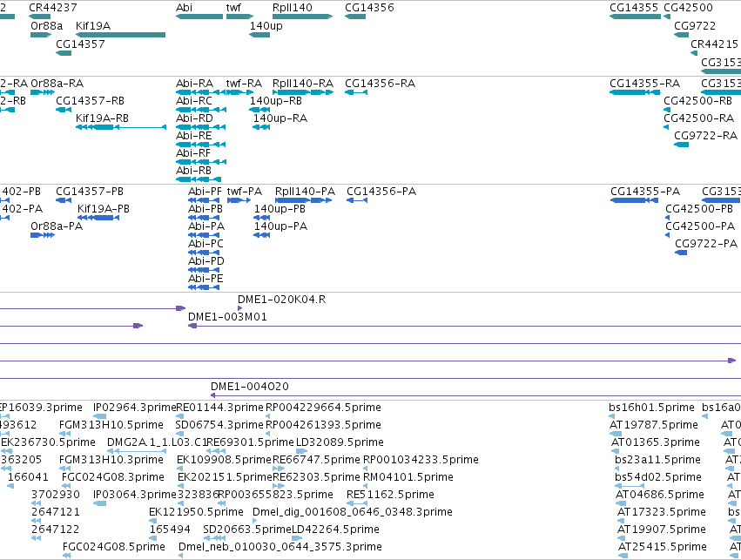
Task: Open the CG14355-RA transcript
Action: click(635, 92)
